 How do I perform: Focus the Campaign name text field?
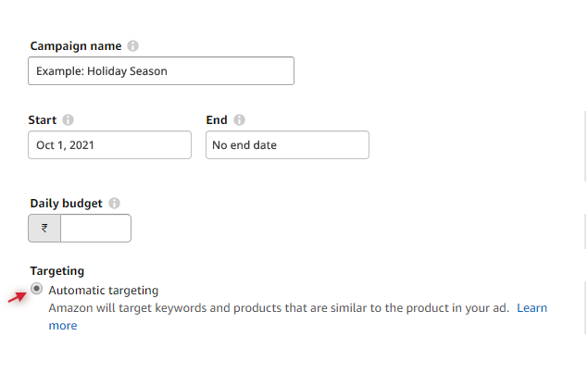pos(161,71)
